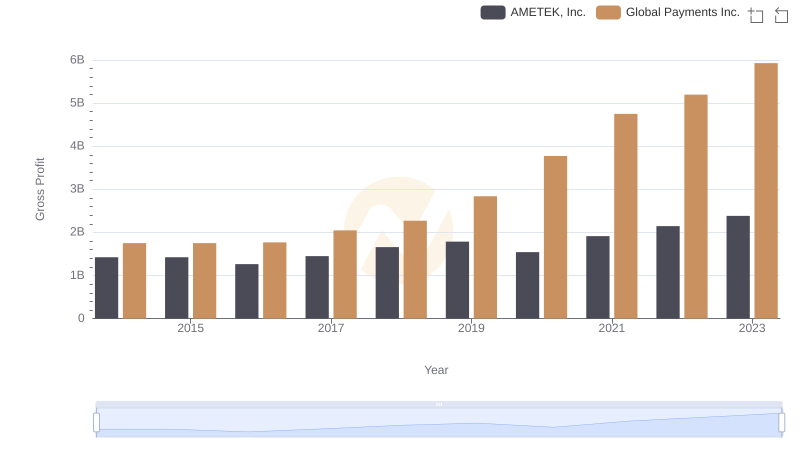
Task: Click the AMETEK 2019 bar
Action: point(457,280)
